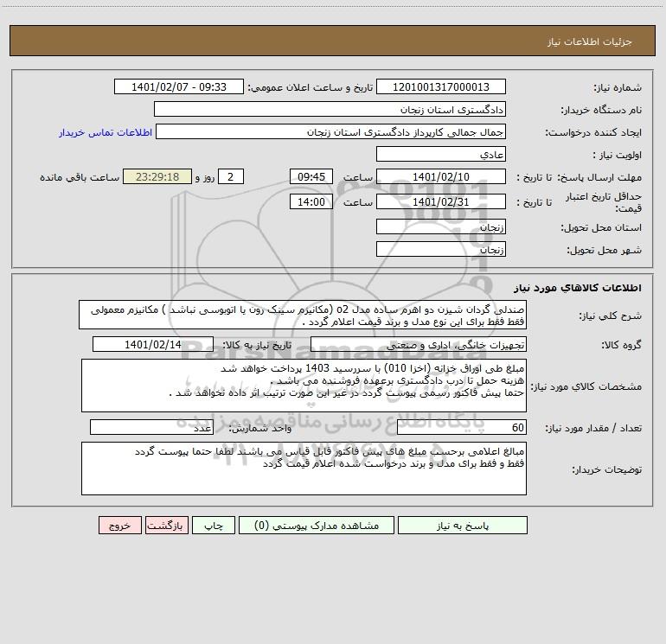Click the پاسخ به نیاز button

(x=463, y=526)
